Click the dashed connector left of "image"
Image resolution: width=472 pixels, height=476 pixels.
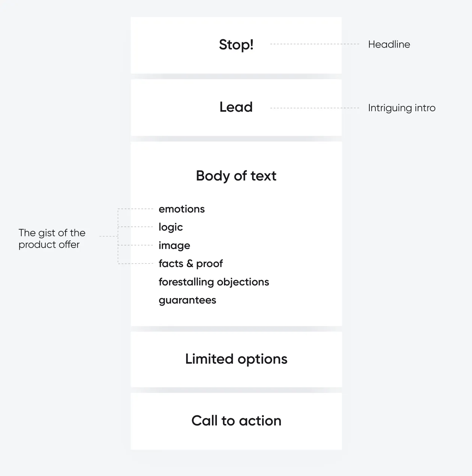point(136,245)
